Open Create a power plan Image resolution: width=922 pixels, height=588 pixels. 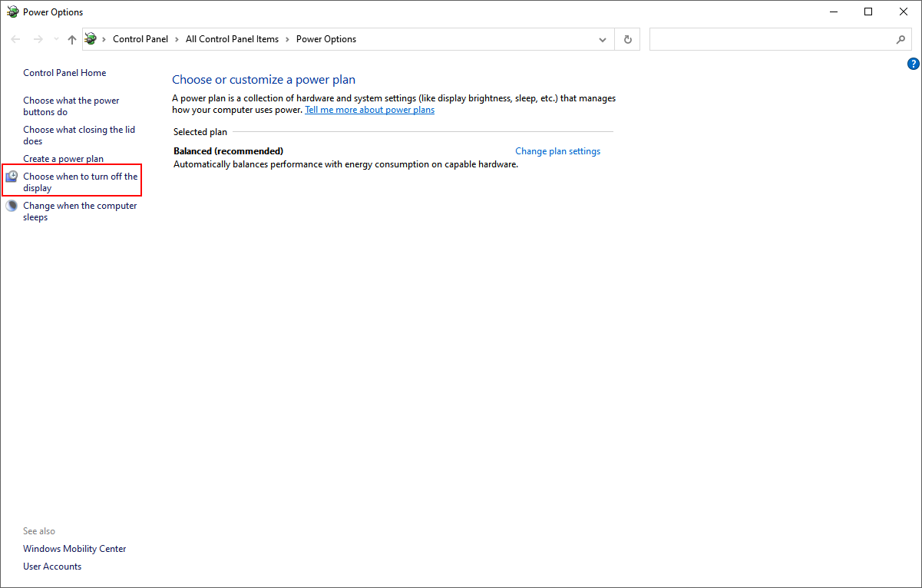click(63, 159)
